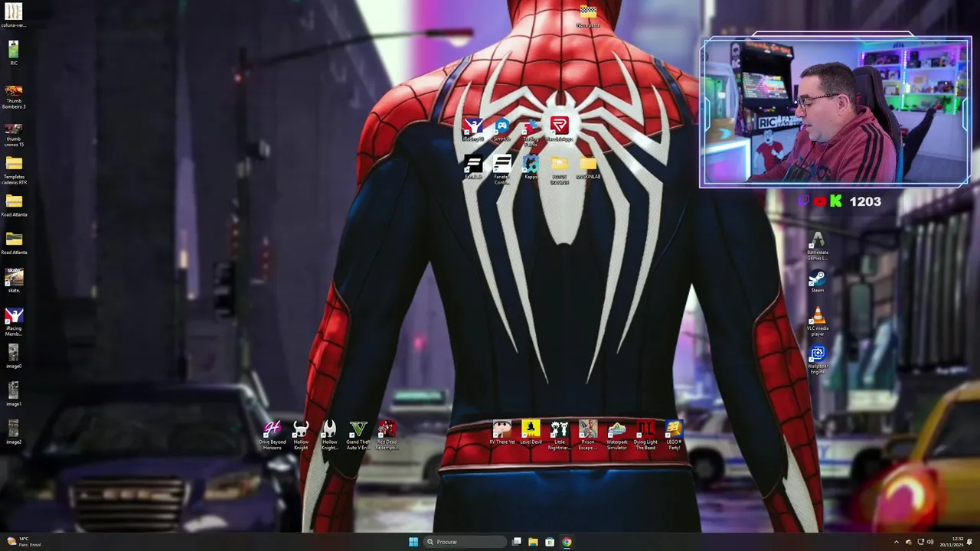
Task: Switch to Google Chrome on taskbar
Action: tap(567, 542)
